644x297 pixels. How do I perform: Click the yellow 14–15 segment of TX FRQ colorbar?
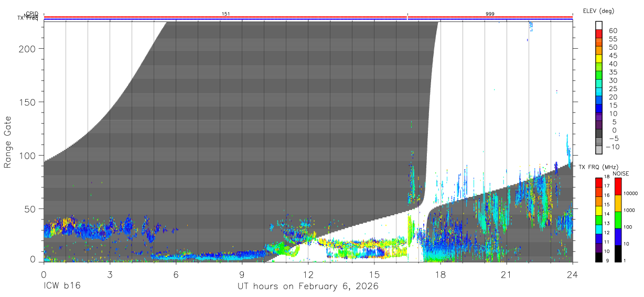[599, 210]
